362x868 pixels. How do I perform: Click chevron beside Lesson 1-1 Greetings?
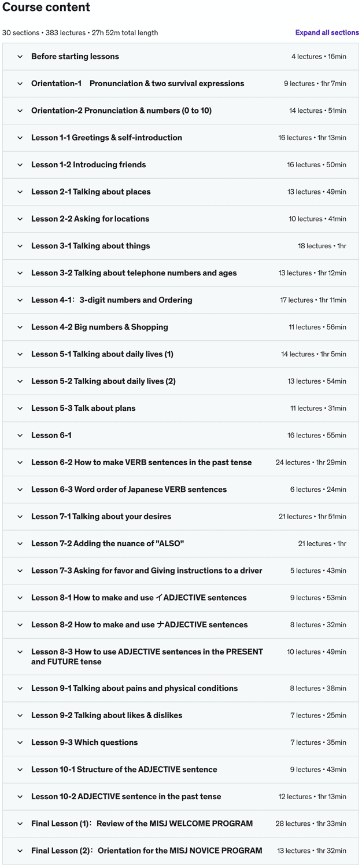coord(20,138)
